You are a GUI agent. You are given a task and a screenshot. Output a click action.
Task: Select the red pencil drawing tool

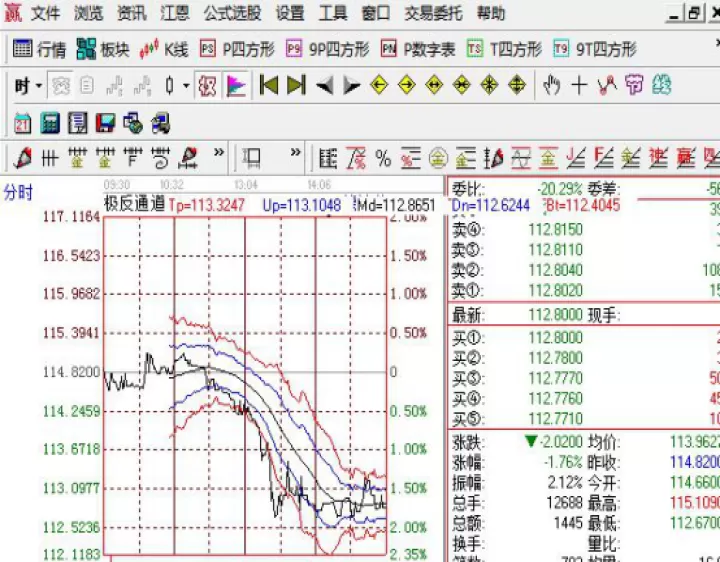tap(22, 158)
